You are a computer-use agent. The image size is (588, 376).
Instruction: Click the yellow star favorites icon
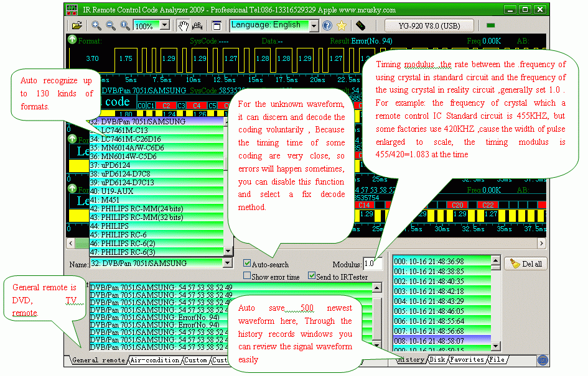click(342, 25)
